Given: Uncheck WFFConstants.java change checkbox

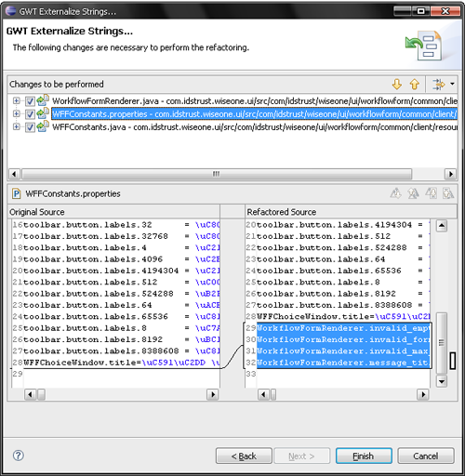Looking at the screenshot, I should pyautogui.click(x=30, y=127).
